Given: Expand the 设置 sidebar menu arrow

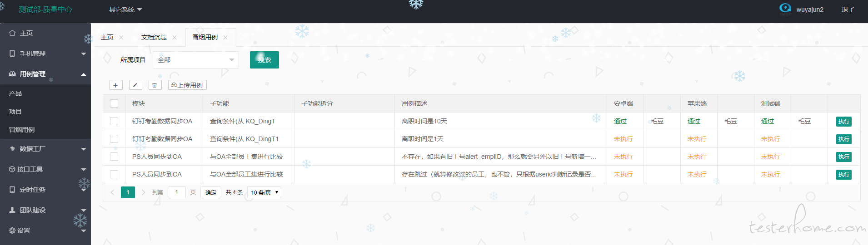Looking at the screenshot, I should (84, 231).
